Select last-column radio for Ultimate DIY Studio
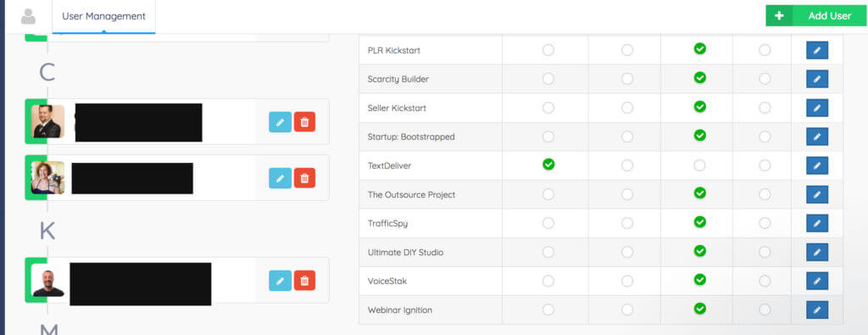This screenshot has height=335, width=868. (765, 252)
